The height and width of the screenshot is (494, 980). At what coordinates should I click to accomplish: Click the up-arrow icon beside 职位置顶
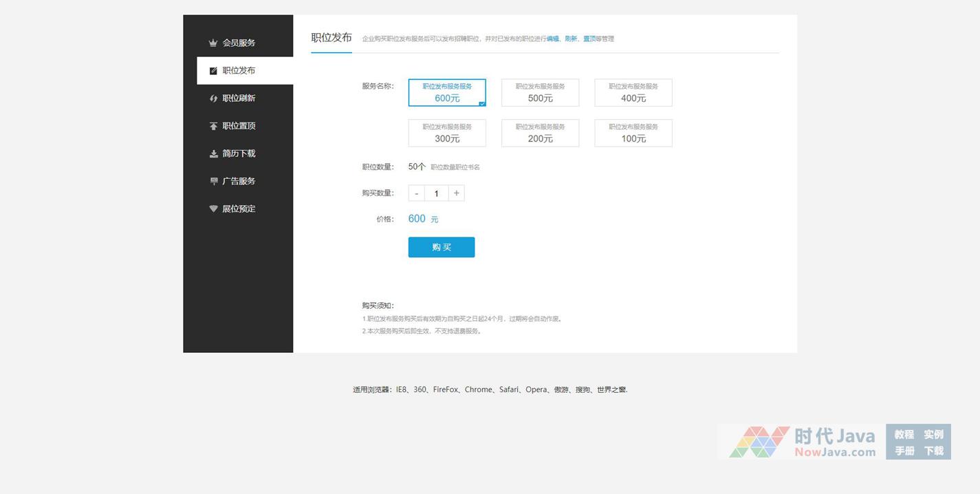(213, 126)
